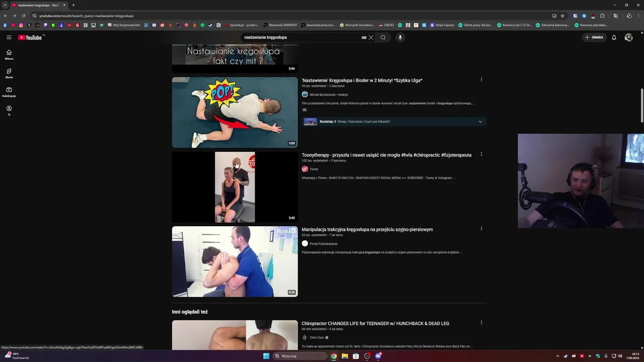Image resolution: width=644 pixels, height=362 pixels.
Task: Reload the page
Action: [x=24, y=16]
